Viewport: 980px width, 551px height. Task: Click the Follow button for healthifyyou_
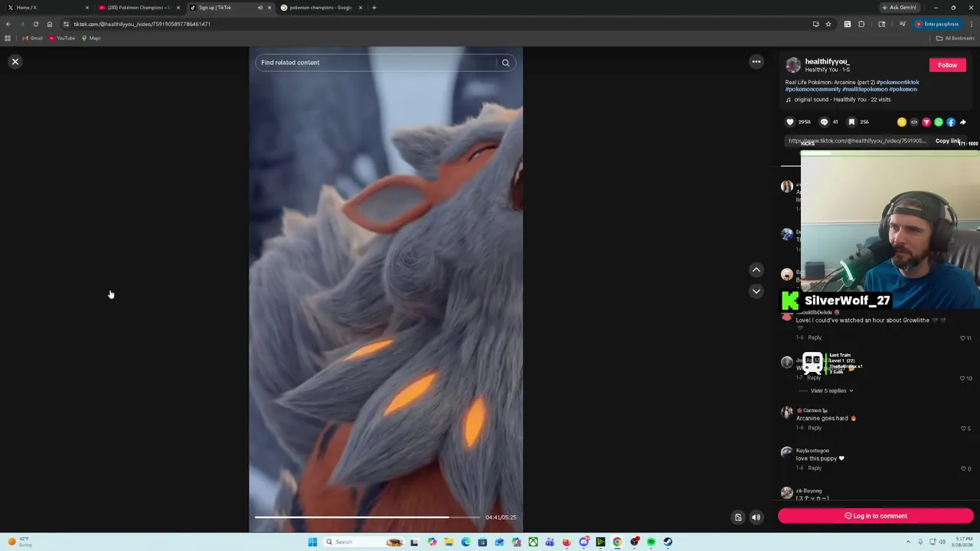[947, 65]
